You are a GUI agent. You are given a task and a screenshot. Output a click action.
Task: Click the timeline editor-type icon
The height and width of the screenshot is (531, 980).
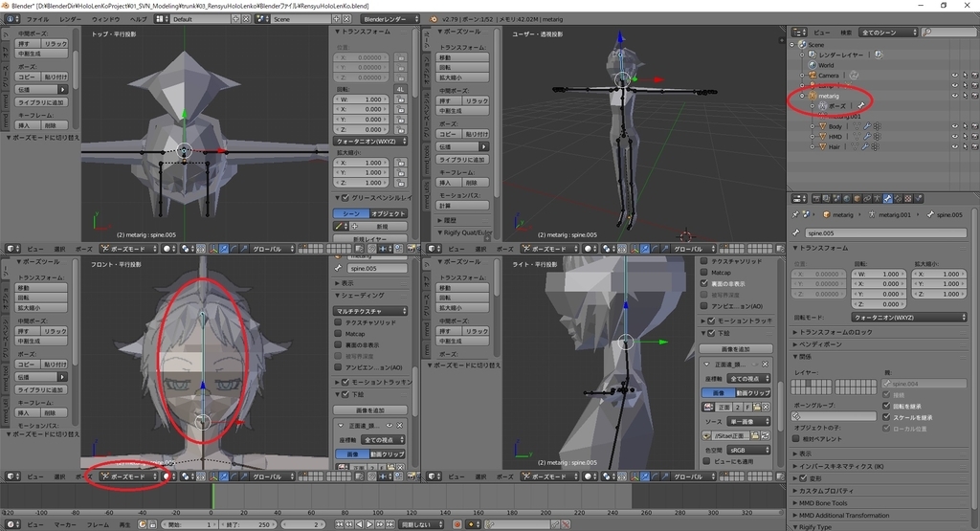pos(12,524)
